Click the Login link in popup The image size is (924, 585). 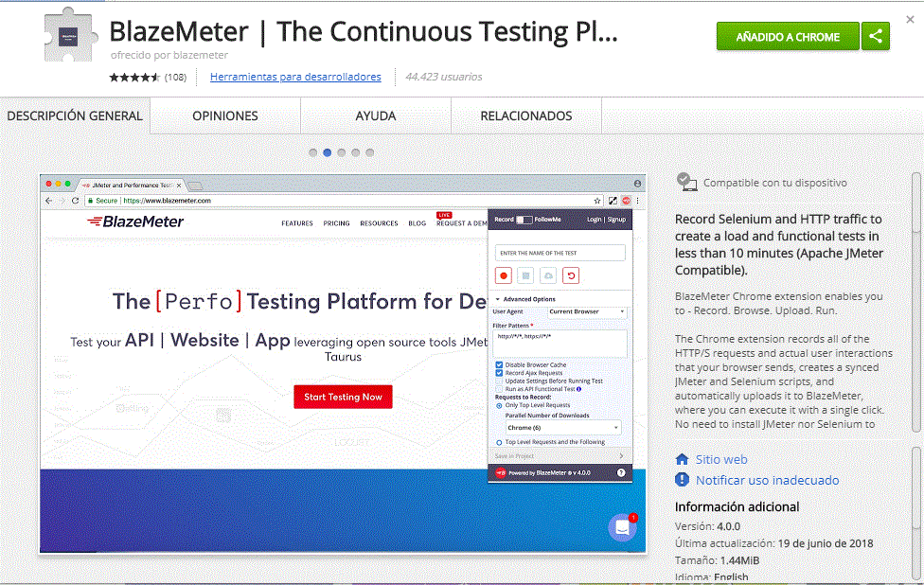[x=594, y=220]
